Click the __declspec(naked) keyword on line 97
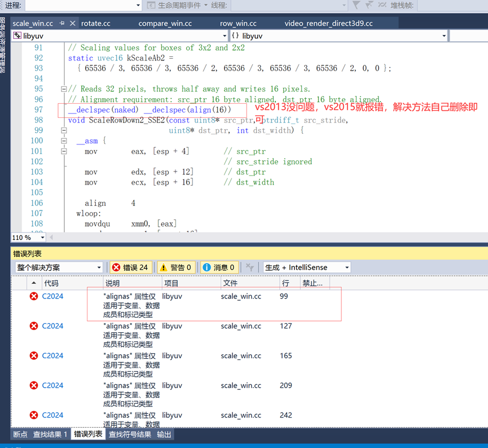This screenshot has height=448, width=488. point(103,110)
